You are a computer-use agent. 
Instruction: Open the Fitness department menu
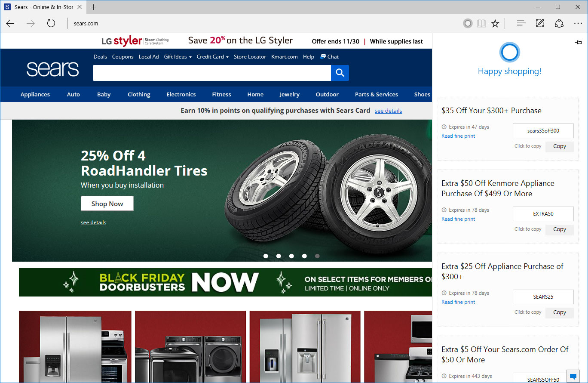click(x=221, y=94)
